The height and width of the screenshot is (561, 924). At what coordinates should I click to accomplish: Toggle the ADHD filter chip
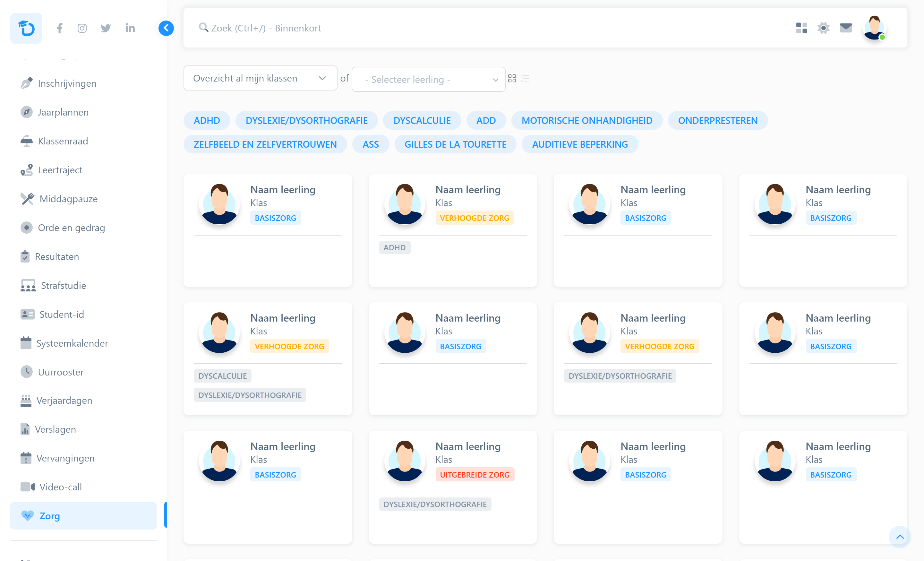(207, 120)
